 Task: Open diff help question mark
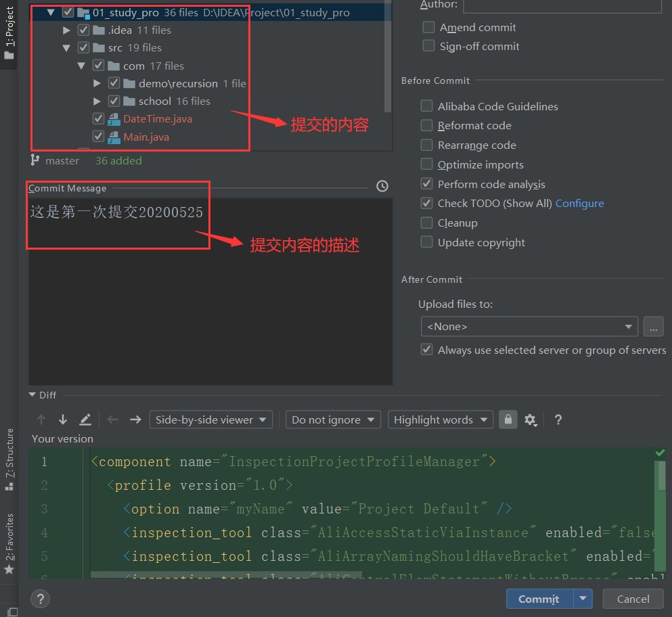[558, 419]
